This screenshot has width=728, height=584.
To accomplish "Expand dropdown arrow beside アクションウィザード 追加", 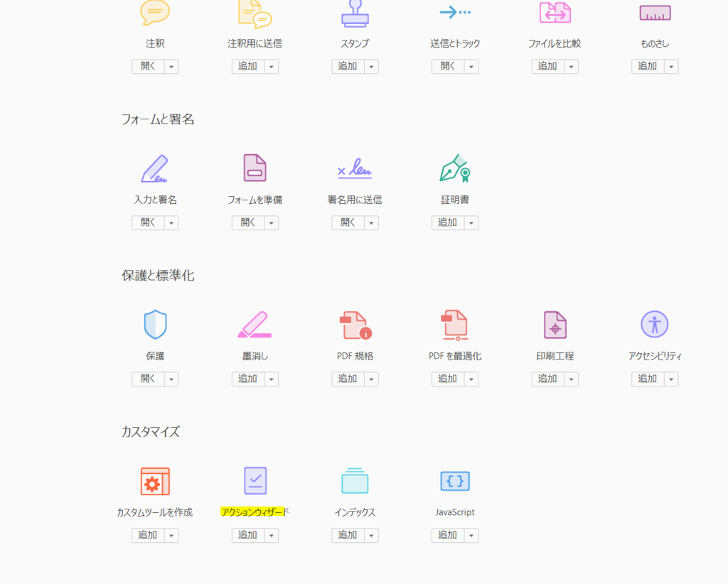I will click(x=271, y=535).
